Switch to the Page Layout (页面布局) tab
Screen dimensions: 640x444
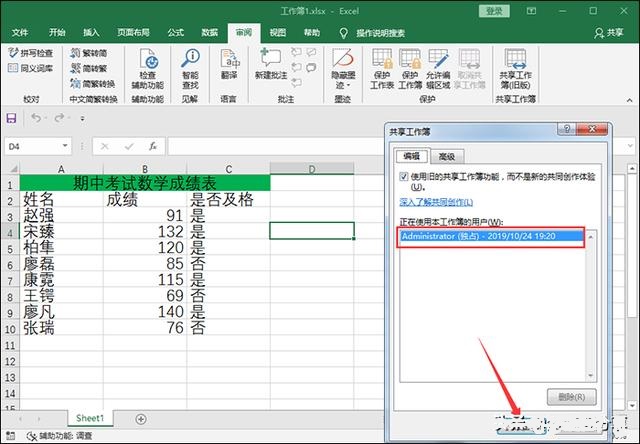(133, 33)
